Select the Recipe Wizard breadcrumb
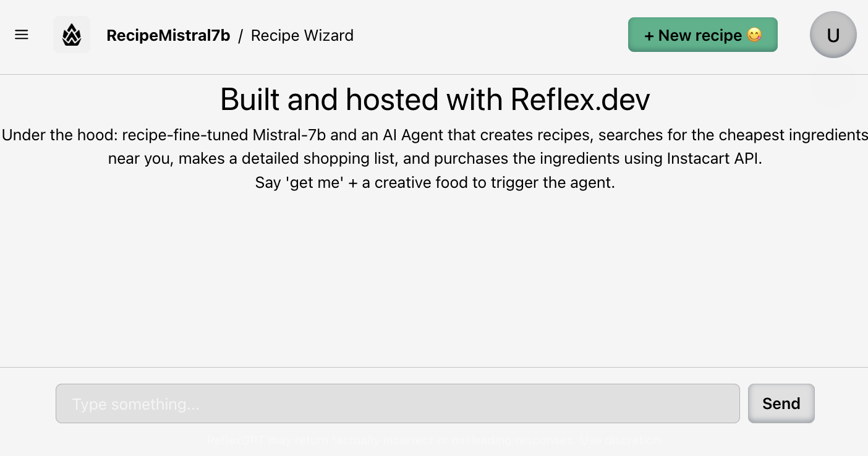Screen dimensions: 868x456 coord(302,35)
